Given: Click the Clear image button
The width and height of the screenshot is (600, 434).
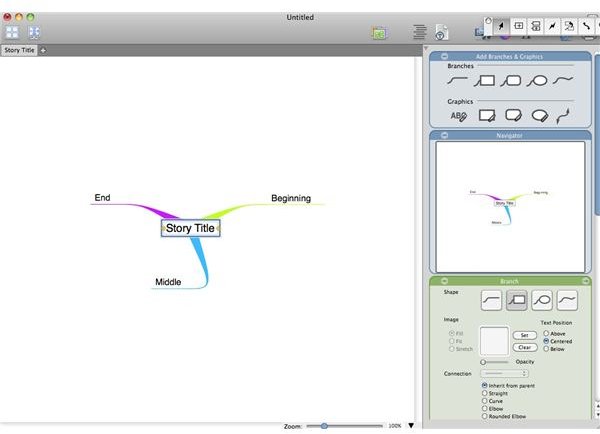Looking at the screenshot, I should (525, 348).
